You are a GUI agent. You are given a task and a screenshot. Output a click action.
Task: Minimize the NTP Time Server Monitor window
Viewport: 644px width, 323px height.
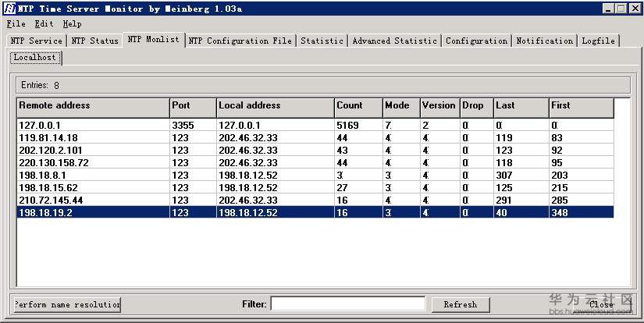click(608, 9)
